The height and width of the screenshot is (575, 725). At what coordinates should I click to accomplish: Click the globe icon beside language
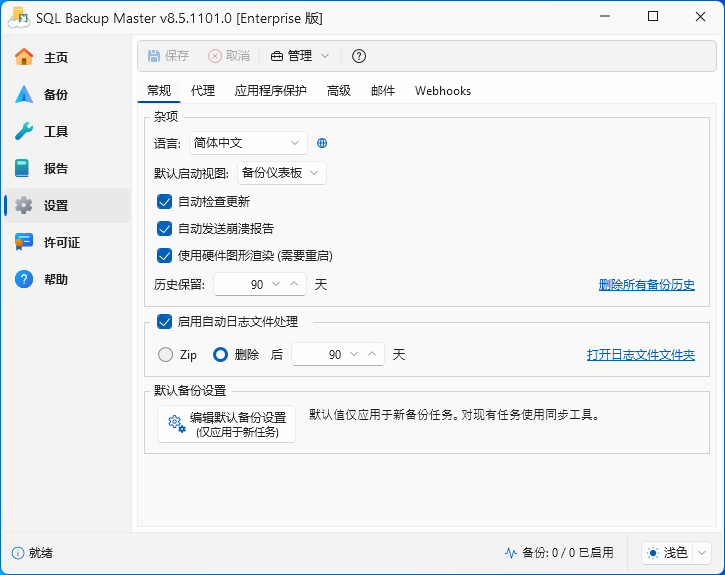322,143
